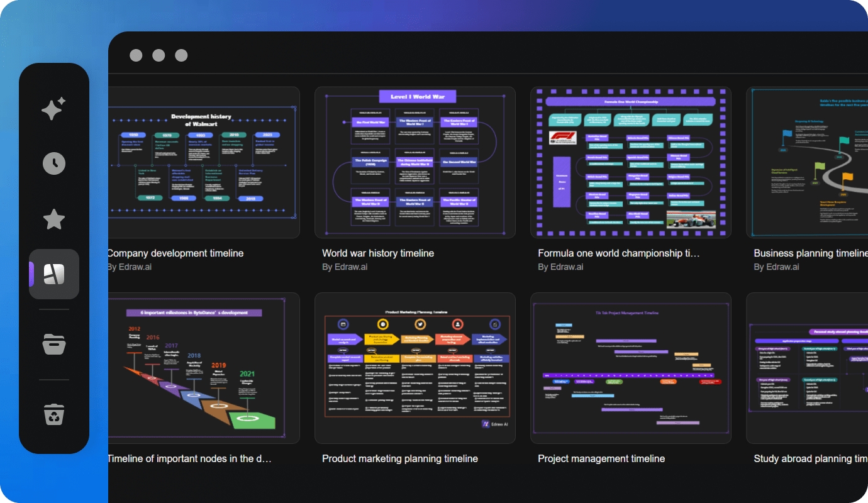This screenshot has width=868, height=503.
Task: Click the 'Study abroad planning' title
Action: (x=811, y=459)
